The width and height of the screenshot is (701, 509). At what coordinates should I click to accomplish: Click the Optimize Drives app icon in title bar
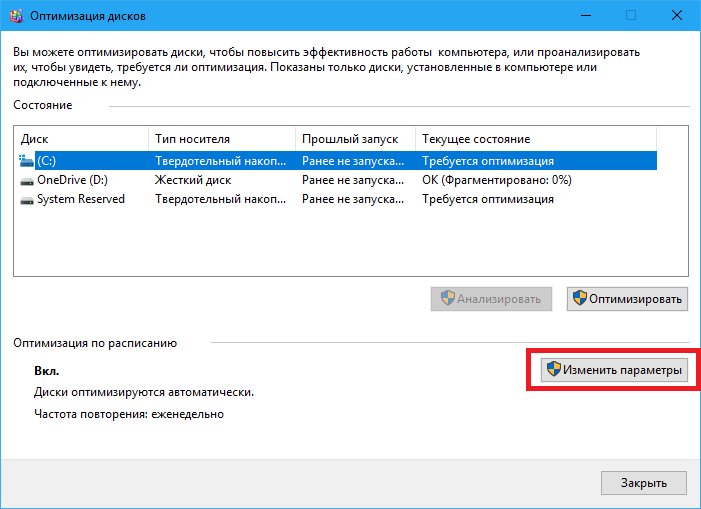[x=16, y=16]
